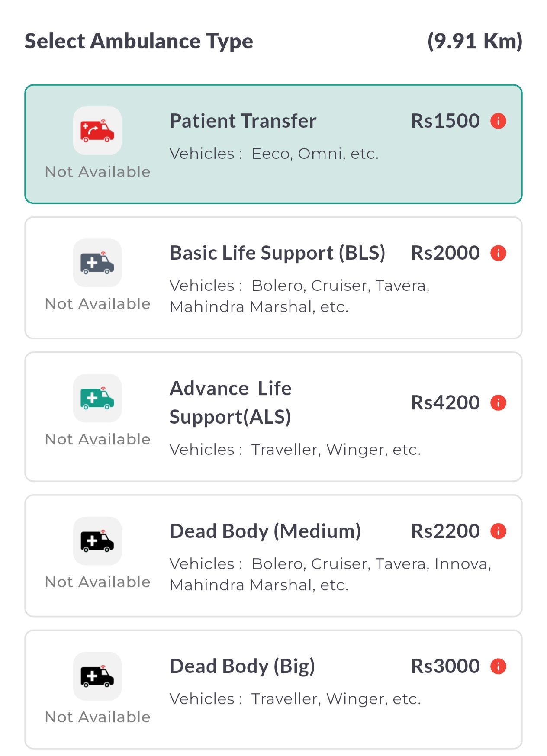
Task: Tap the green Advance Life Support ambulance icon
Action: click(x=97, y=398)
